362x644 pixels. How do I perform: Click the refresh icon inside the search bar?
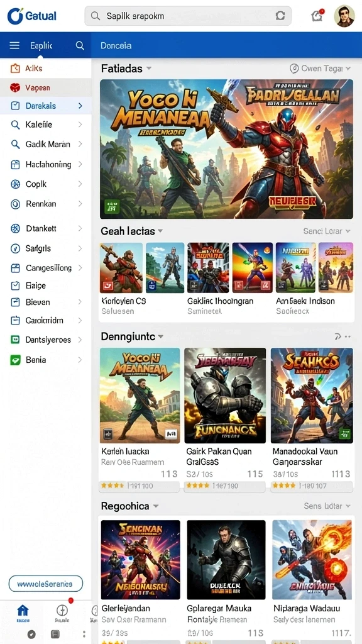point(280,16)
